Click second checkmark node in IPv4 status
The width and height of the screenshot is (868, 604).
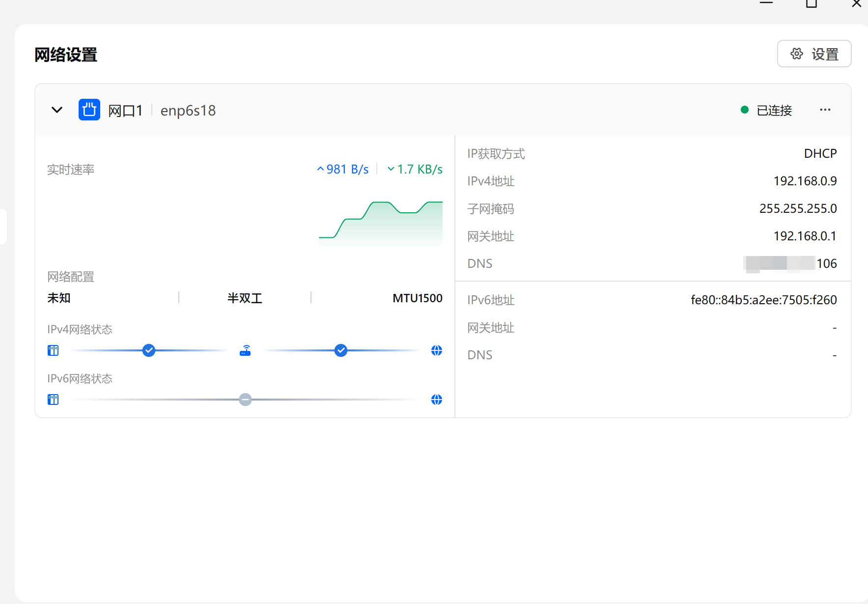341,350
